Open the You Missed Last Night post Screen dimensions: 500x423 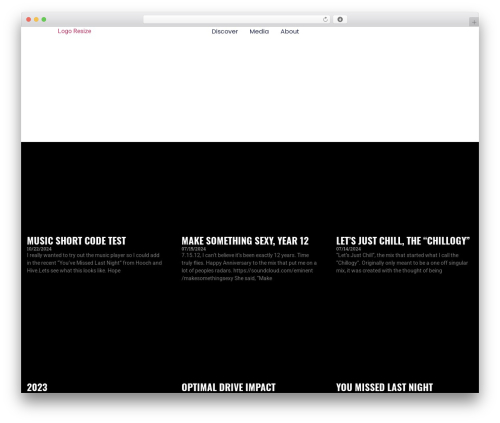(384, 387)
